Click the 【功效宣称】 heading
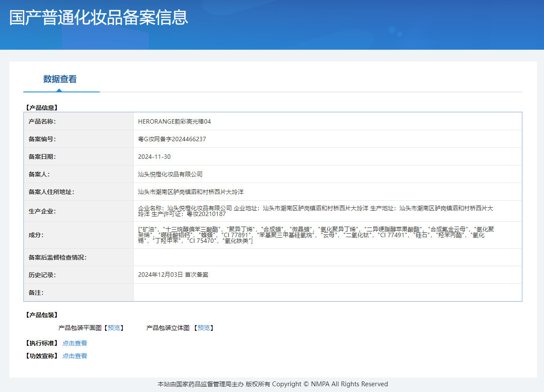This screenshot has height=392, width=544. click(x=42, y=356)
